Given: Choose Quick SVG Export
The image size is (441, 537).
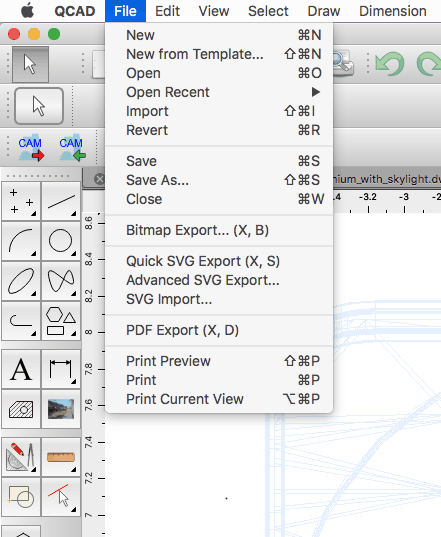Looking at the screenshot, I should [x=219, y=262].
